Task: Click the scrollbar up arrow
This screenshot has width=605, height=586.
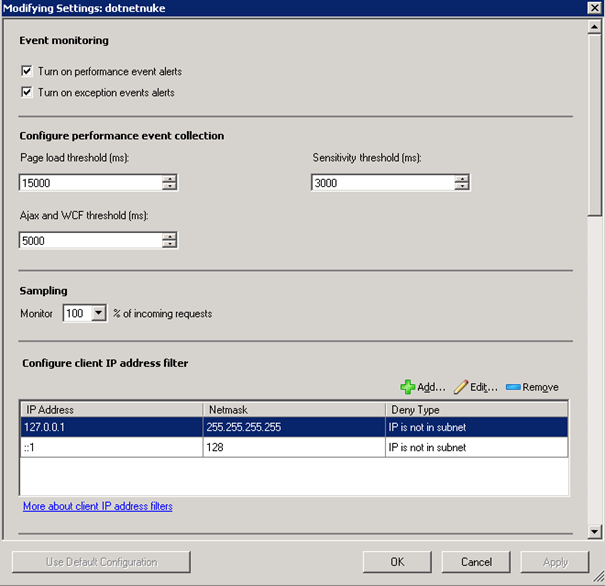Action: [594, 27]
